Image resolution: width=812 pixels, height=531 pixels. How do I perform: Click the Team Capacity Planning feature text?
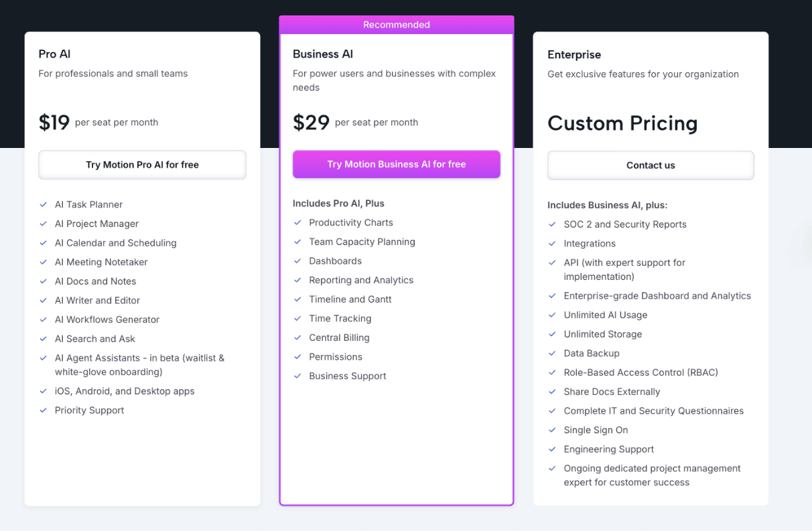362,242
